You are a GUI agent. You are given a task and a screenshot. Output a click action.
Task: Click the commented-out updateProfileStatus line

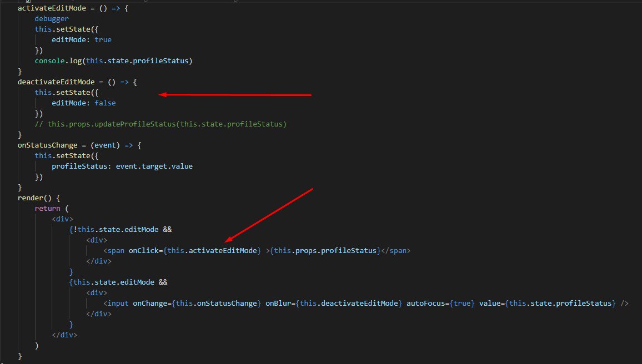160,124
